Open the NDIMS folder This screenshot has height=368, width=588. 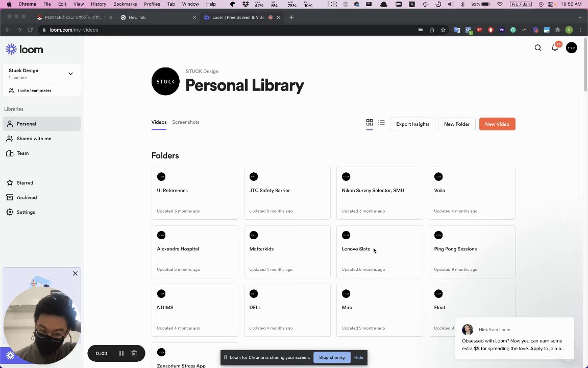(194, 310)
